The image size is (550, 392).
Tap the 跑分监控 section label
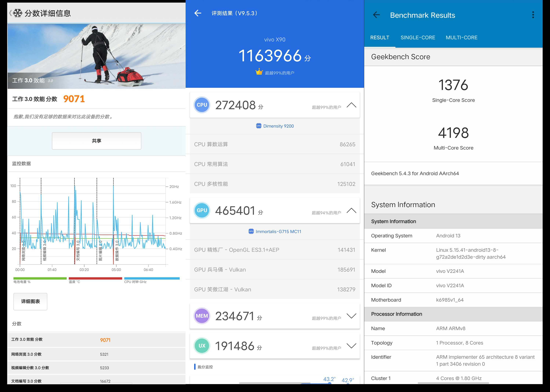205,367
